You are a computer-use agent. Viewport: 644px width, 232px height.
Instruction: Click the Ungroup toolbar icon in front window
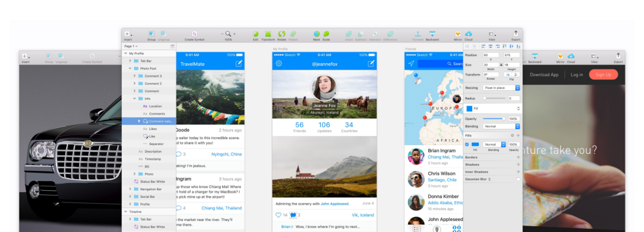pyautogui.click(x=163, y=34)
